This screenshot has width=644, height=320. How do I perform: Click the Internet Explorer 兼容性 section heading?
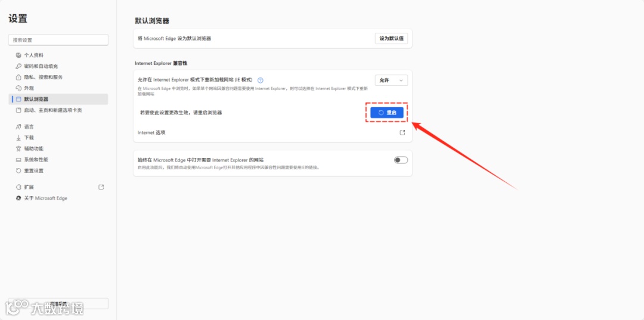click(161, 63)
